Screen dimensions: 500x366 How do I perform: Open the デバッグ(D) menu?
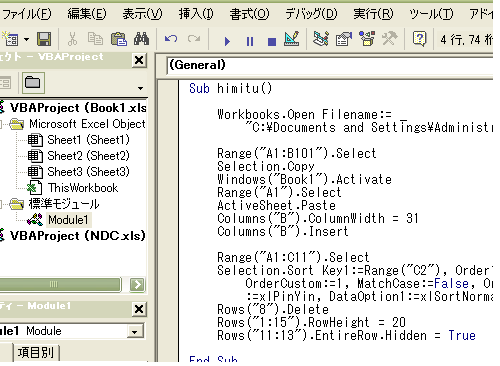(311, 14)
